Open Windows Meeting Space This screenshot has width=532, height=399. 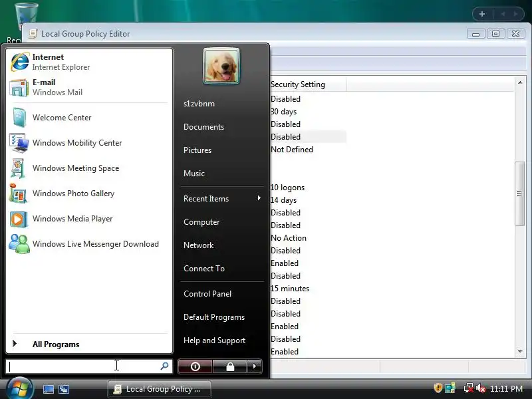[89, 168]
